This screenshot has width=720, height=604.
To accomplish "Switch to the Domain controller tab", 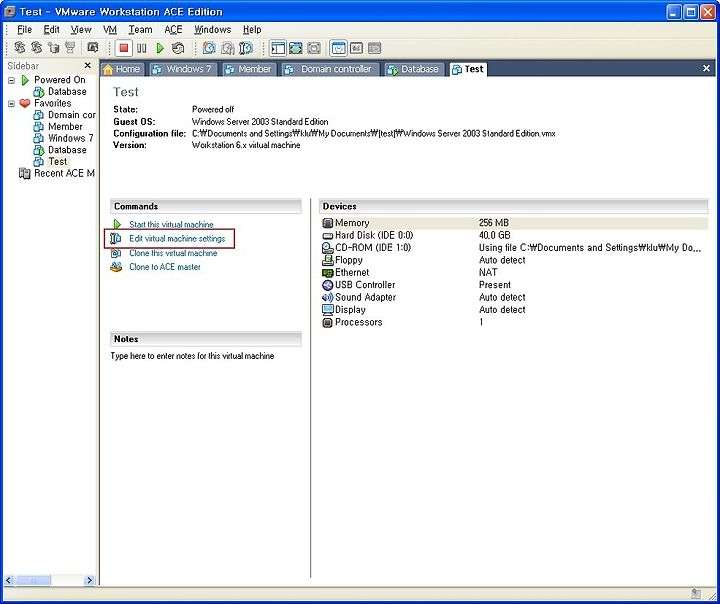I will point(330,69).
